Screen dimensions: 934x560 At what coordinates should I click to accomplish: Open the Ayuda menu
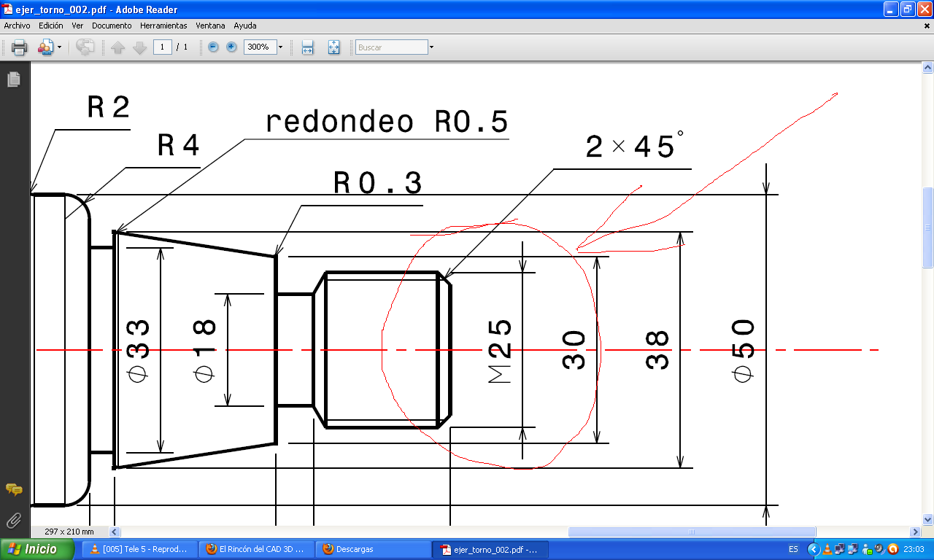coord(245,26)
